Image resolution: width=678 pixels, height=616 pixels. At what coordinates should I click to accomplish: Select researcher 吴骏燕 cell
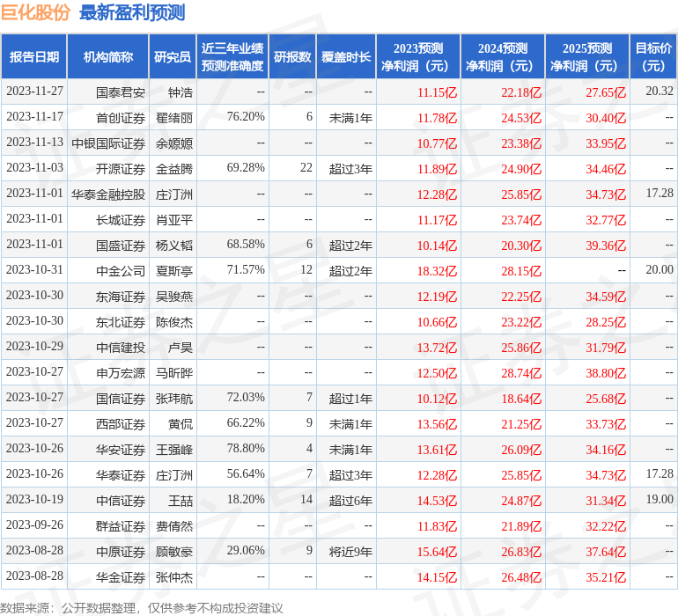(x=174, y=297)
